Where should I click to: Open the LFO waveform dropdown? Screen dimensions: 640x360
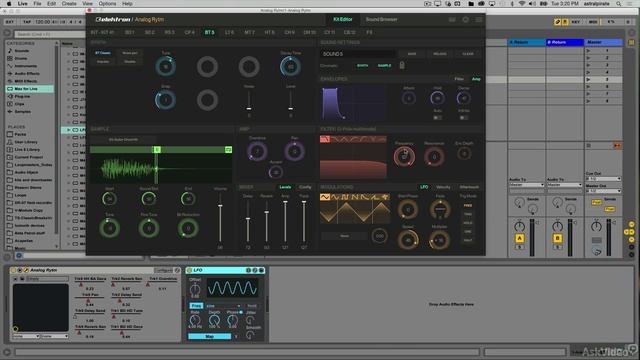(223, 306)
